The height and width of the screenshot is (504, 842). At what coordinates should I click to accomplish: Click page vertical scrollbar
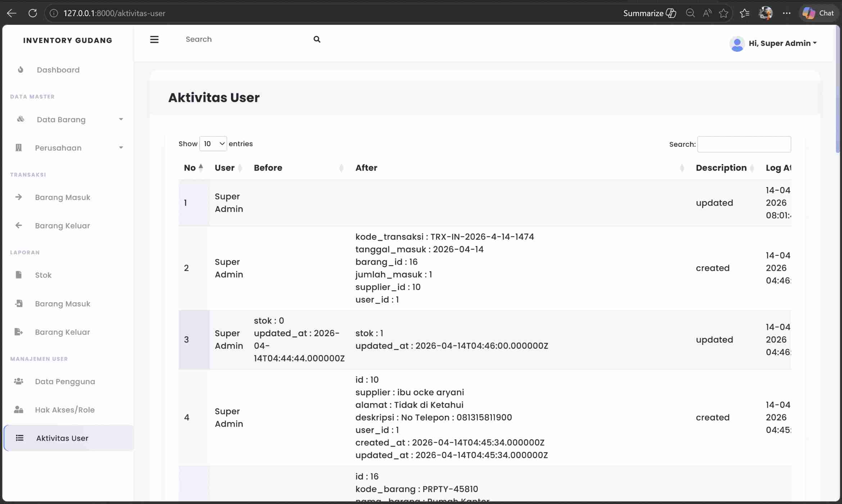[838, 90]
